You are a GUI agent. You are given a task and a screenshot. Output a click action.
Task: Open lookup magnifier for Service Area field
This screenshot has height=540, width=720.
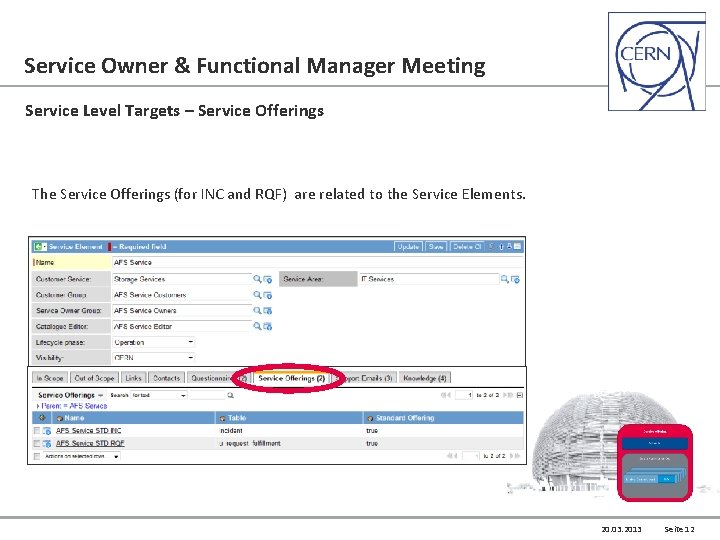pos(505,279)
